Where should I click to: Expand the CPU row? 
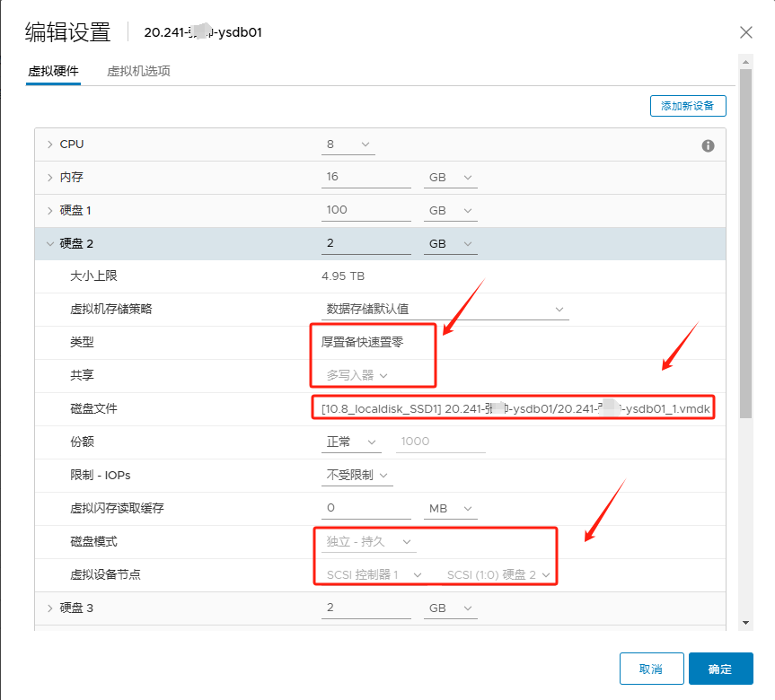coord(50,144)
